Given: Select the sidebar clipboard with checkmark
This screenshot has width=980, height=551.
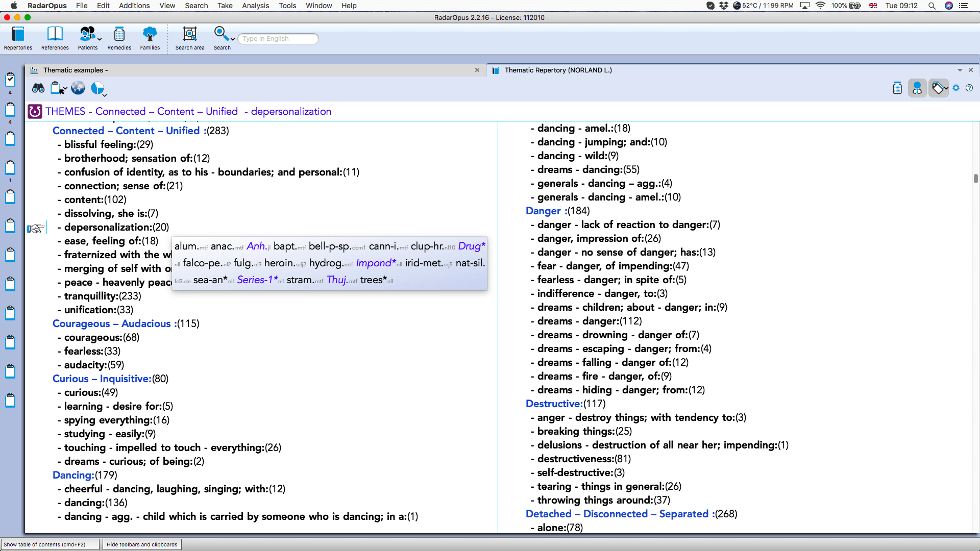Looking at the screenshot, I should pos(10,79).
